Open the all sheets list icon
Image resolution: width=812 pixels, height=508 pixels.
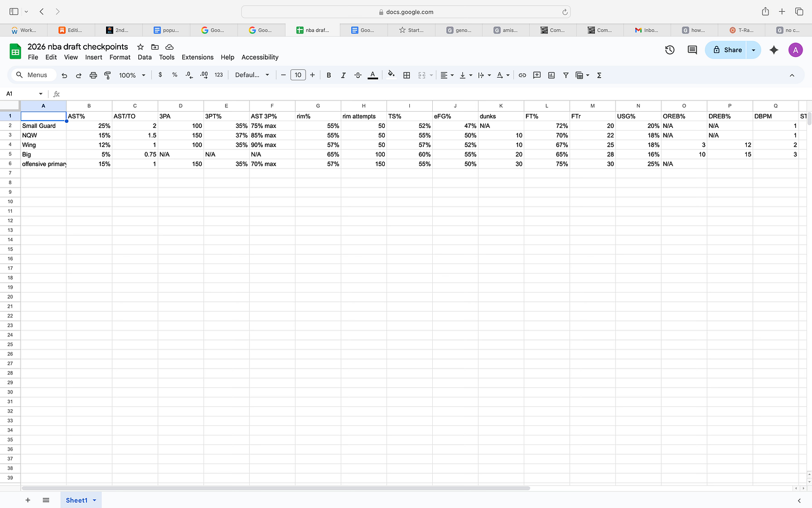[x=46, y=500]
